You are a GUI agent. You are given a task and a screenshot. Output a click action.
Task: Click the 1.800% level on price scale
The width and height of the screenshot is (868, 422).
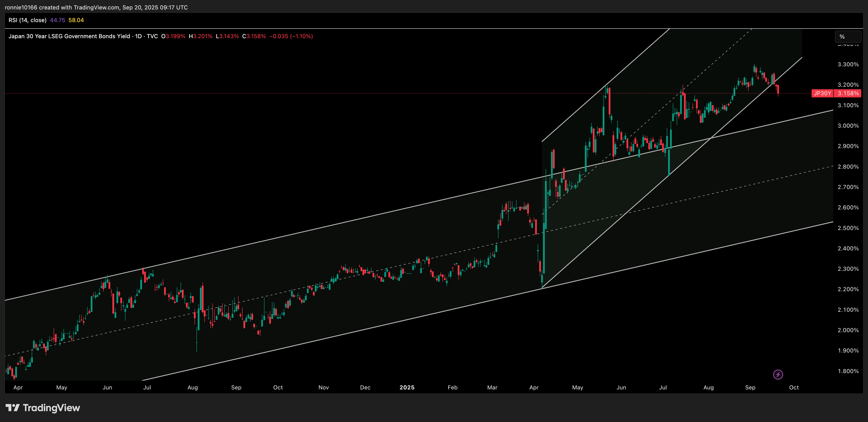click(x=848, y=371)
